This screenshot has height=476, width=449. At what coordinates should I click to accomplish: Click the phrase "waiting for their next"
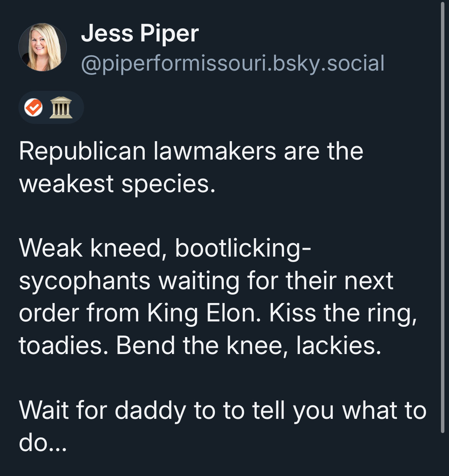(276, 281)
